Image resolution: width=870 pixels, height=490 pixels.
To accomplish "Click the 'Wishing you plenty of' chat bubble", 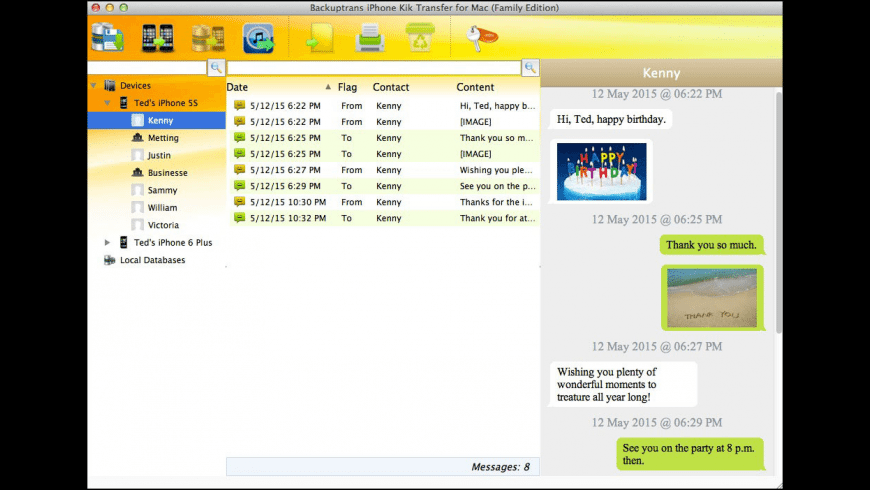I will click(x=623, y=385).
